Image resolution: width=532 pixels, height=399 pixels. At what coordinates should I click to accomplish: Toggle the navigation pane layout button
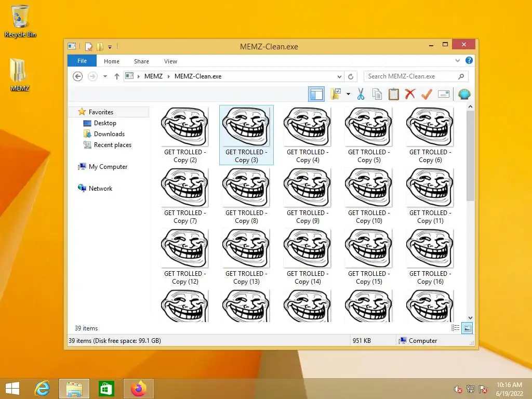click(316, 94)
